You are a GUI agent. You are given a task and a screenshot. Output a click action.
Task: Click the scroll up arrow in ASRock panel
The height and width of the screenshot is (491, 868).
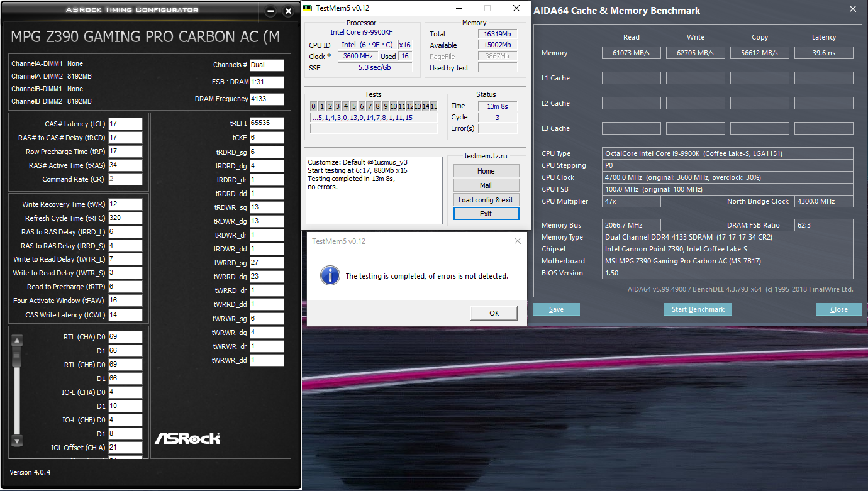[x=17, y=341]
